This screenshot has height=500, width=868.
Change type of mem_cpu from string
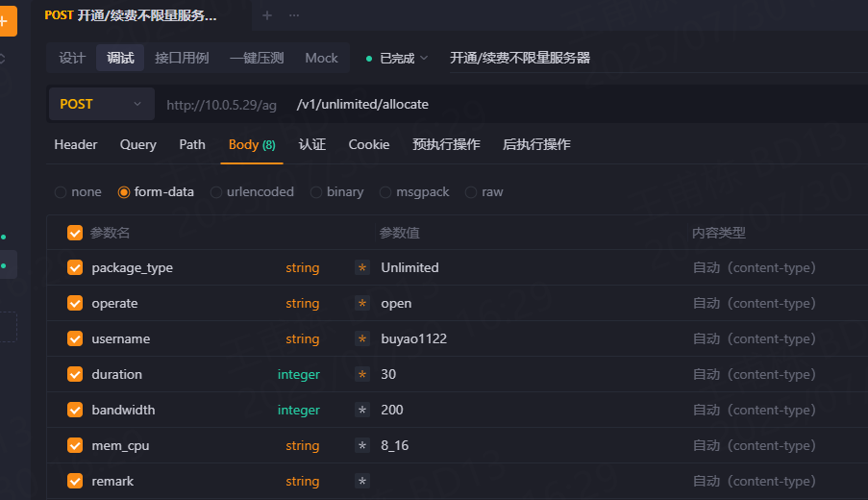[x=302, y=446]
